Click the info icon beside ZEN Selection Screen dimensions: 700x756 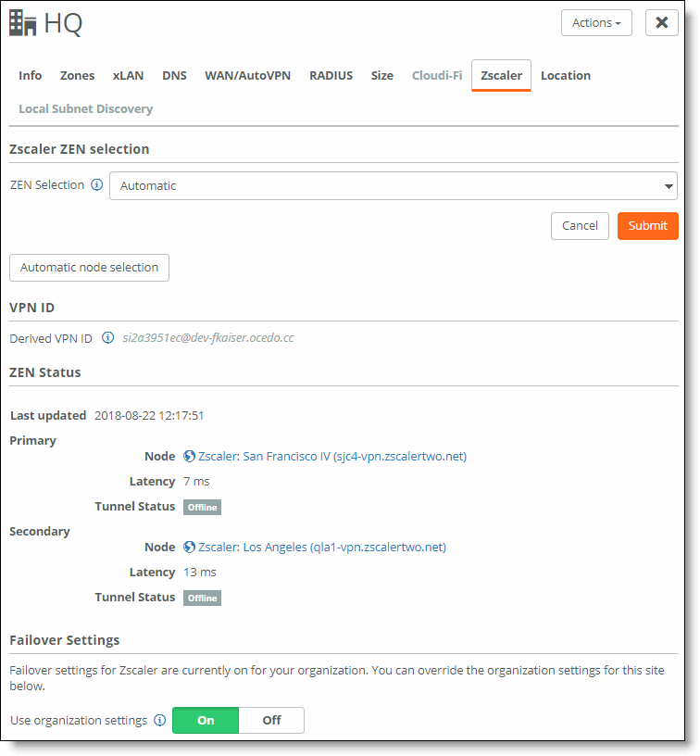click(x=97, y=184)
